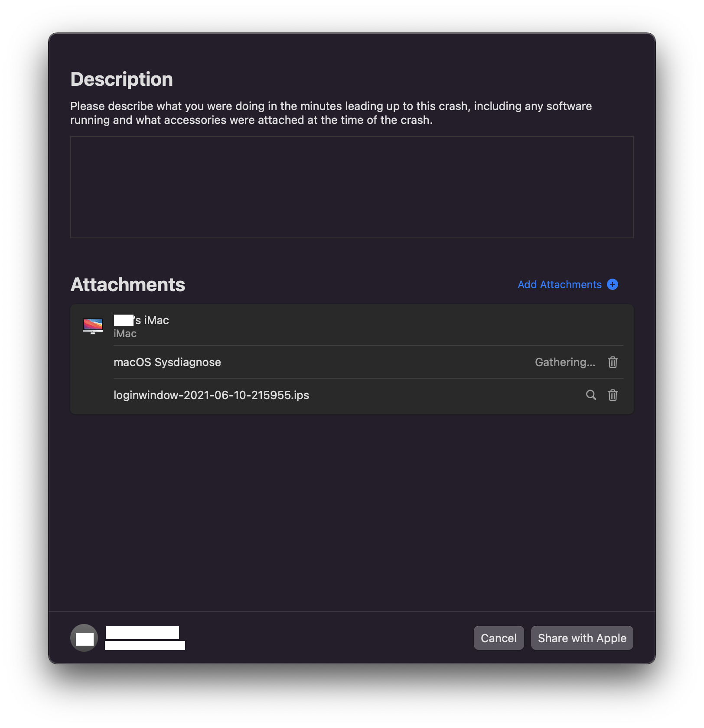The width and height of the screenshot is (704, 728).
Task: Click the iMac device icon
Action: click(93, 326)
